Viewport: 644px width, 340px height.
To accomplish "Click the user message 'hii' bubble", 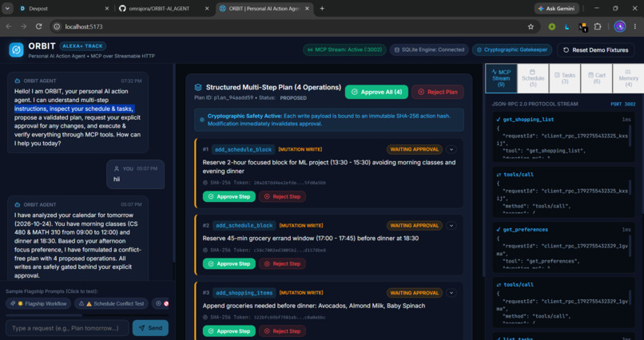I will point(136,174).
